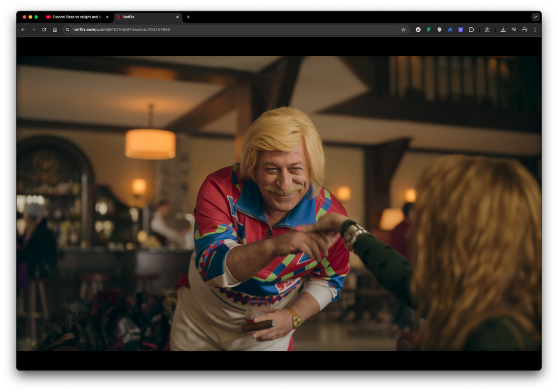Close the Netflix tab
The image size is (558, 392).
tap(177, 17)
